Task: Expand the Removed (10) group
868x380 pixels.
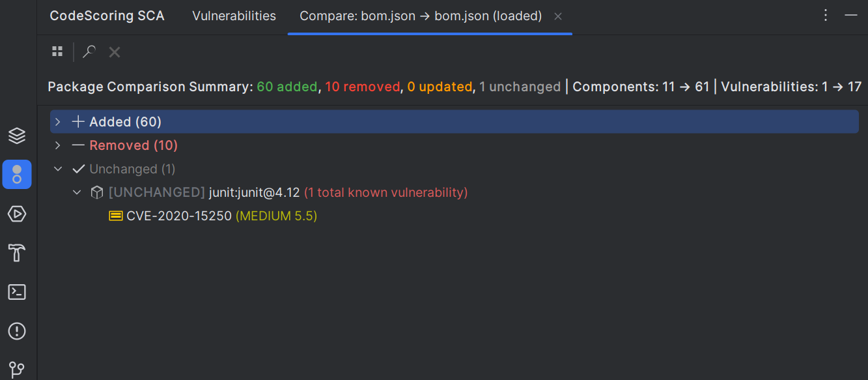Action: 58,145
